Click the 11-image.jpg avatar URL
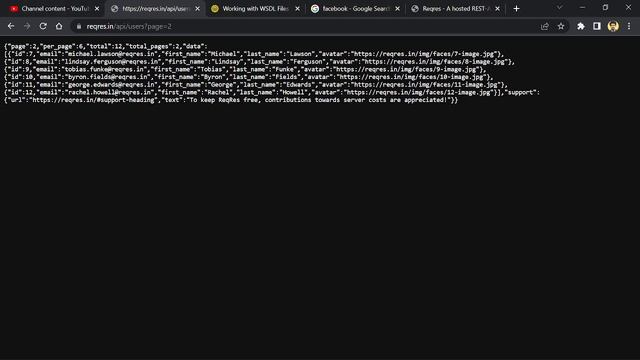Screen dimensions: 640x360 point(426,84)
